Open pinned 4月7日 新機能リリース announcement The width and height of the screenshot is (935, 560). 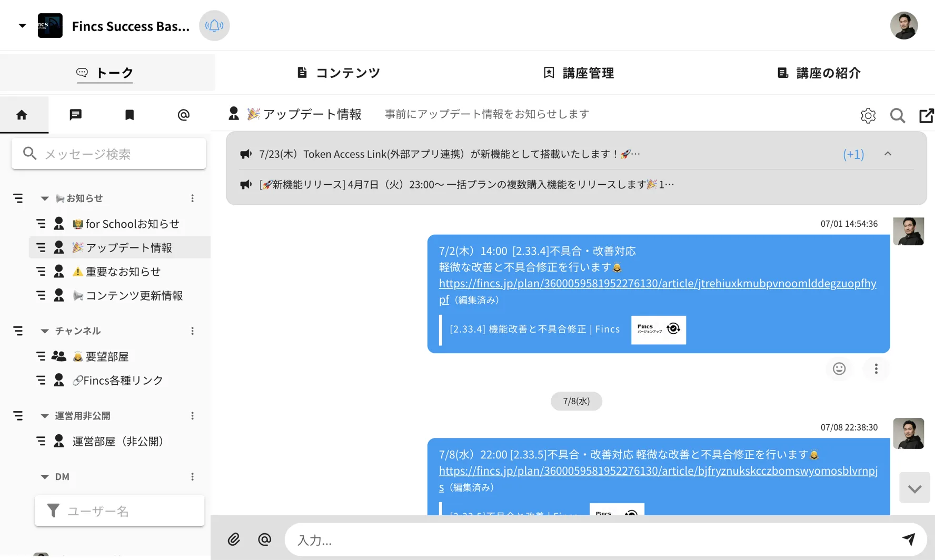tap(466, 184)
